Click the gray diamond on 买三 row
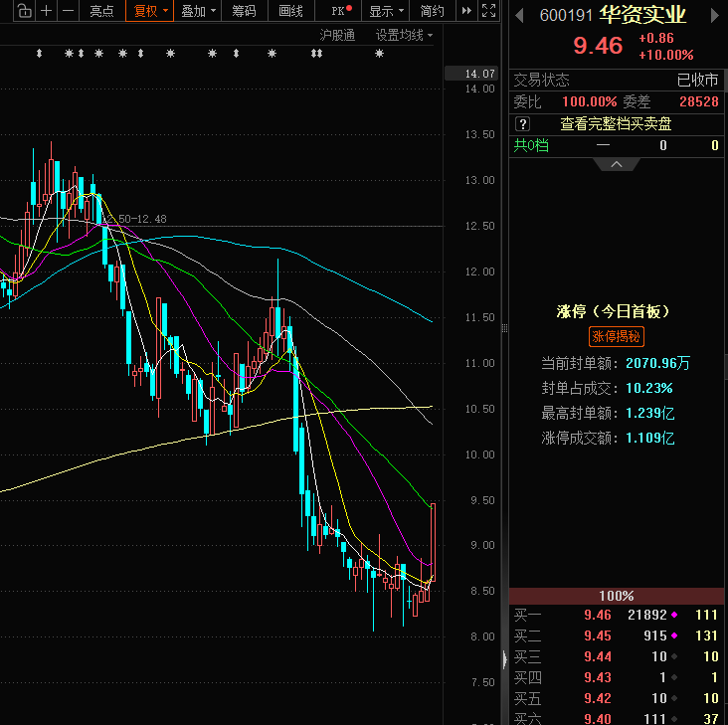 (674, 656)
